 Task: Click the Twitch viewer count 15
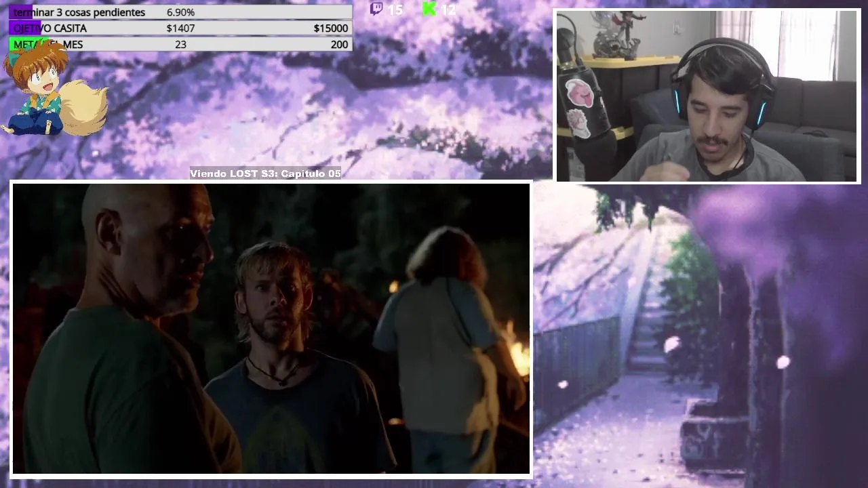click(x=395, y=9)
